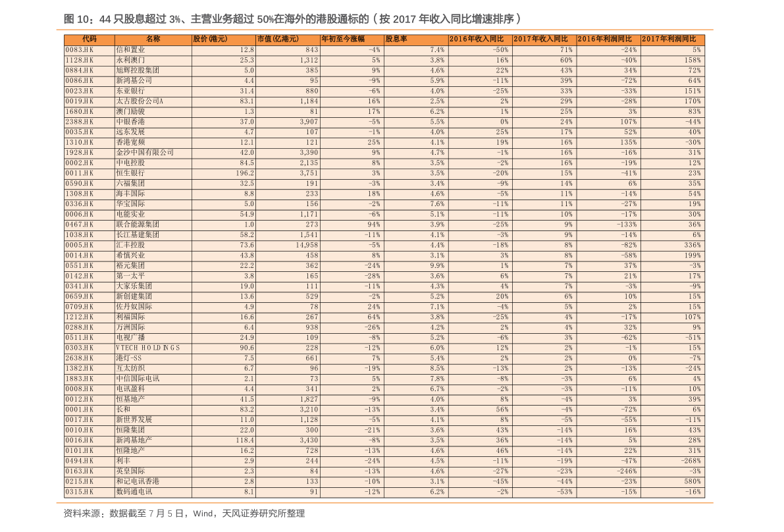784x532 pixels.
Task: Select the stock code 1128.HK
Action: (80, 60)
